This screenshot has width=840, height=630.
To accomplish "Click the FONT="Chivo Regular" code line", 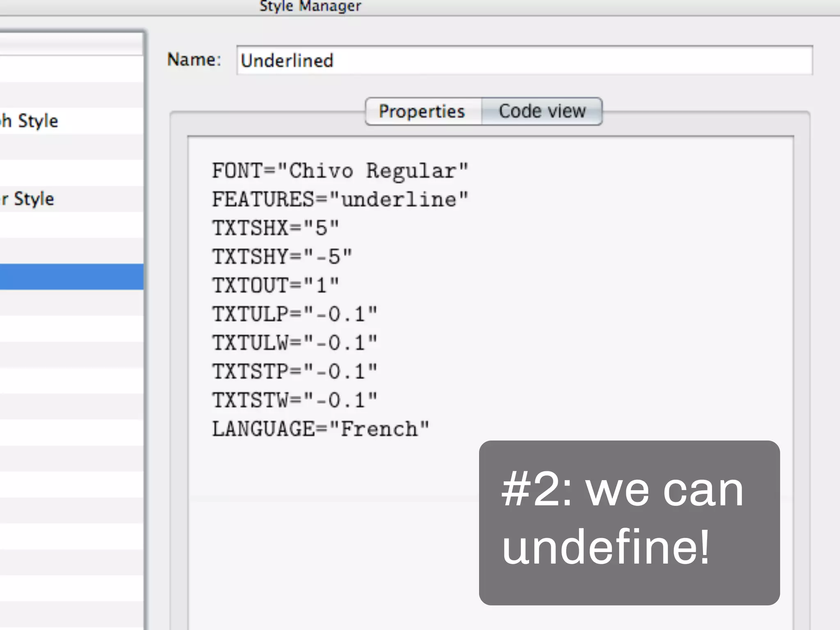I will point(340,171).
